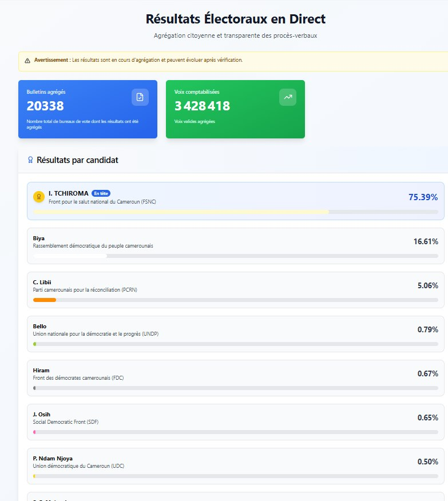Click the ribbon icon beside Résultats par candidat
Screen dimensions: 448x501
point(30,160)
